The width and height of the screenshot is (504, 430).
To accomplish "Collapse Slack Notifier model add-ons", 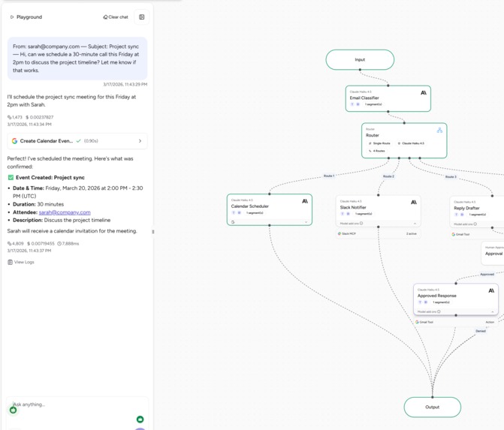I will click(x=415, y=223).
